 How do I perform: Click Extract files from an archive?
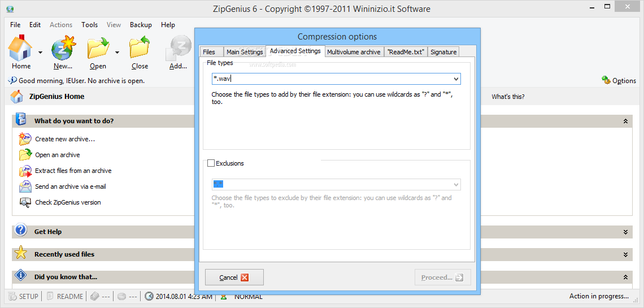point(73,171)
